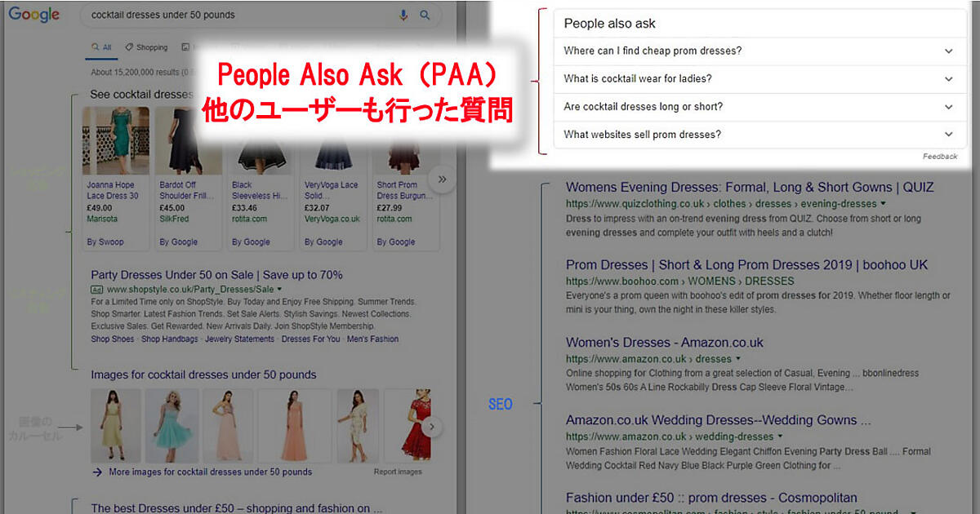Open Black Sleeveless dress product image
Screen dimensions: 980x514
pyautogui.click(x=261, y=140)
